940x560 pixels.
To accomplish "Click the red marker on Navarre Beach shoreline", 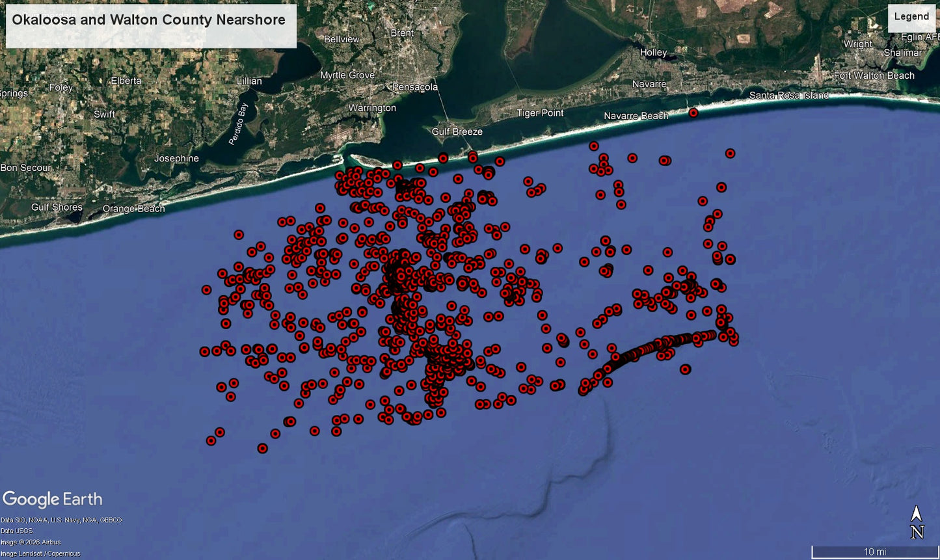I will [693, 113].
